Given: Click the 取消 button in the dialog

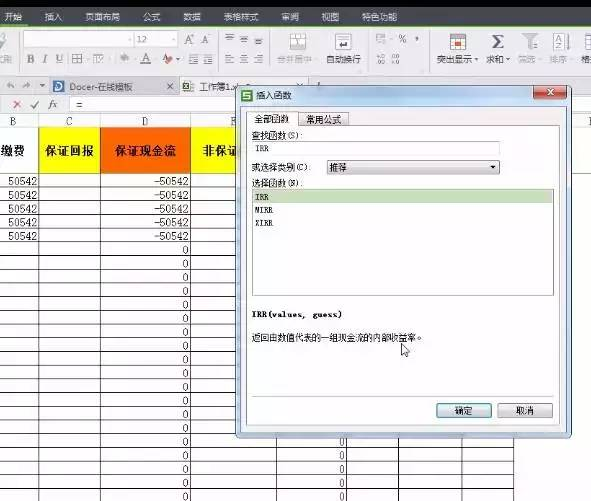Looking at the screenshot, I should coord(525,411).
